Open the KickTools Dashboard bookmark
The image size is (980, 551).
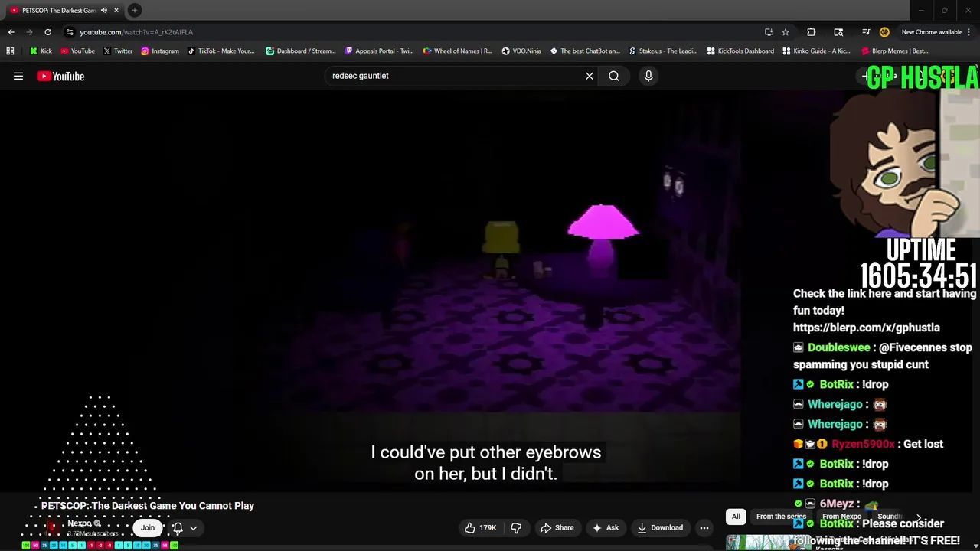pos(740,51)
